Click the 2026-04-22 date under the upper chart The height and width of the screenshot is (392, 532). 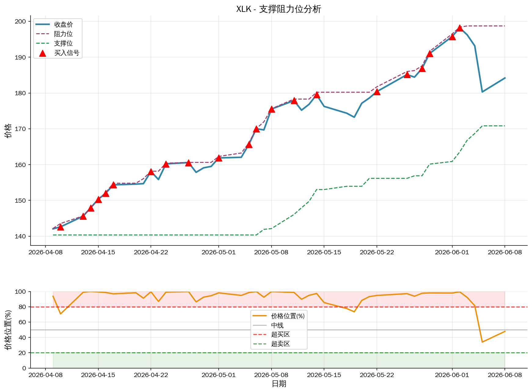point(151,252)
